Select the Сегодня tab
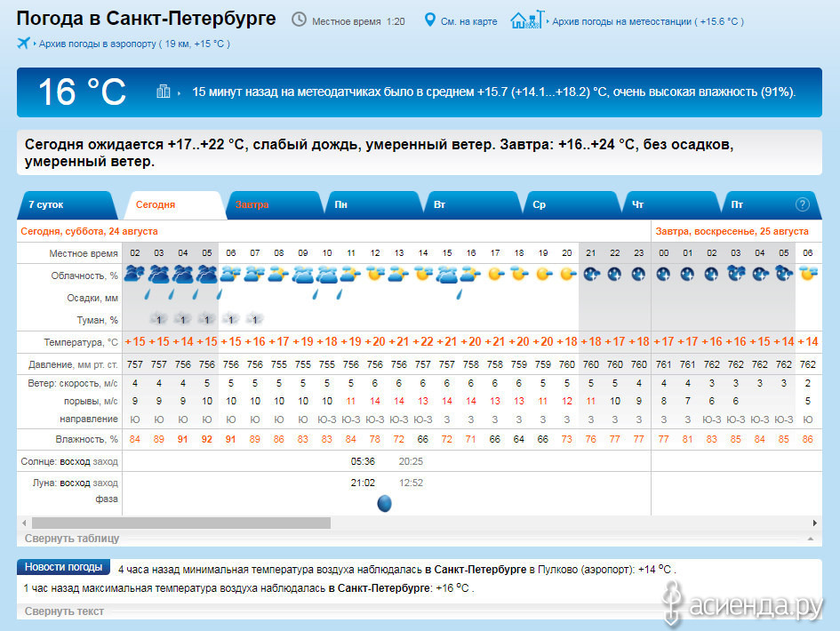 [174, 204]
